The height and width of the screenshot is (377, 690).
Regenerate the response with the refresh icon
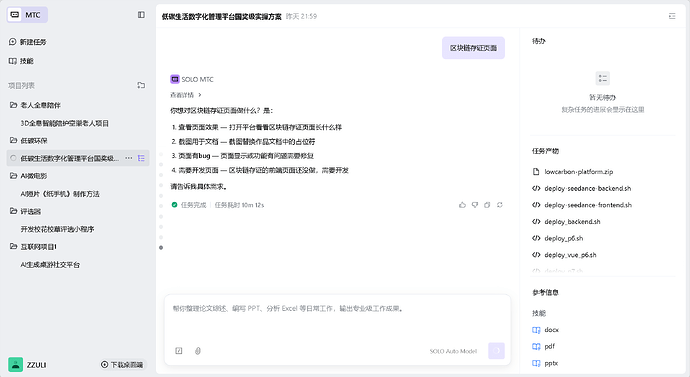[x=500, y=205]
